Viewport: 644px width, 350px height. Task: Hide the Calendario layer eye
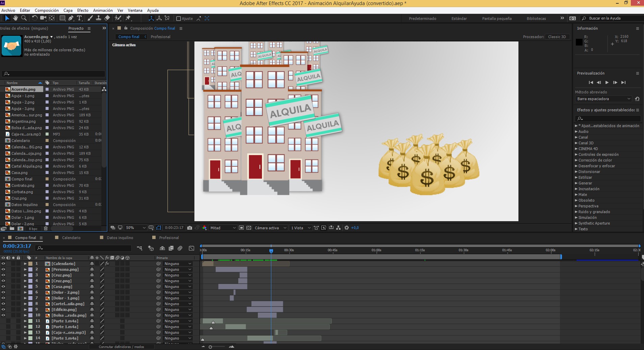(x=3, y=264)
